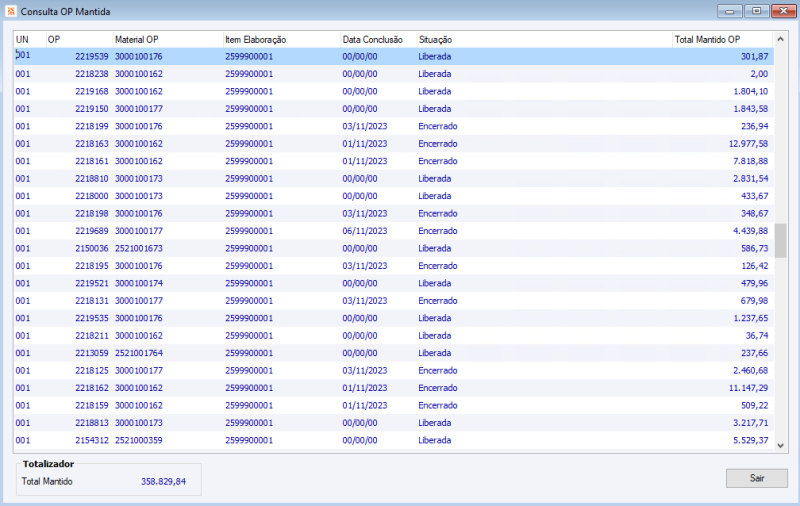Click the Material OP column header

pyautogui.click(x=168, y=39)
